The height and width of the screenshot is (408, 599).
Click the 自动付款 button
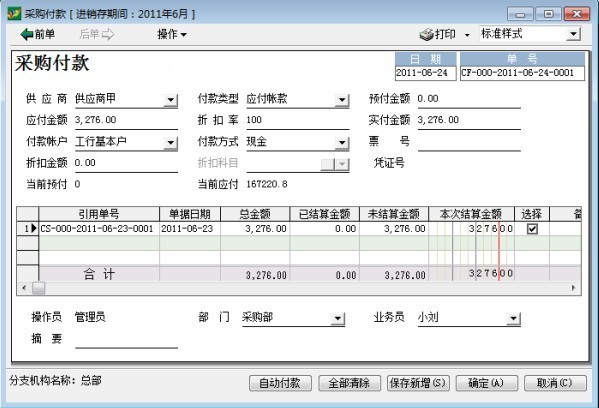click(280, 383)
